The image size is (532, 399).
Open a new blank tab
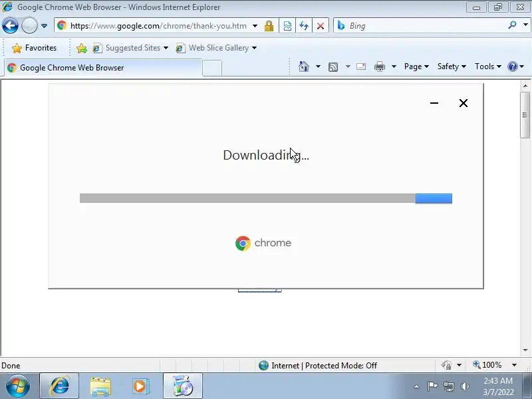[x=212, y=68]
